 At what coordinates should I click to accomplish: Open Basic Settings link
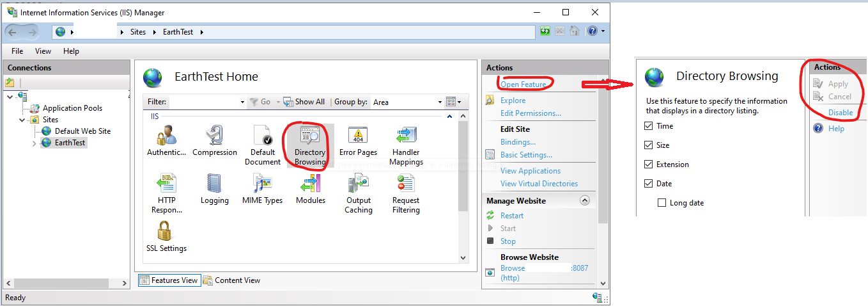[x=526, y=154]
